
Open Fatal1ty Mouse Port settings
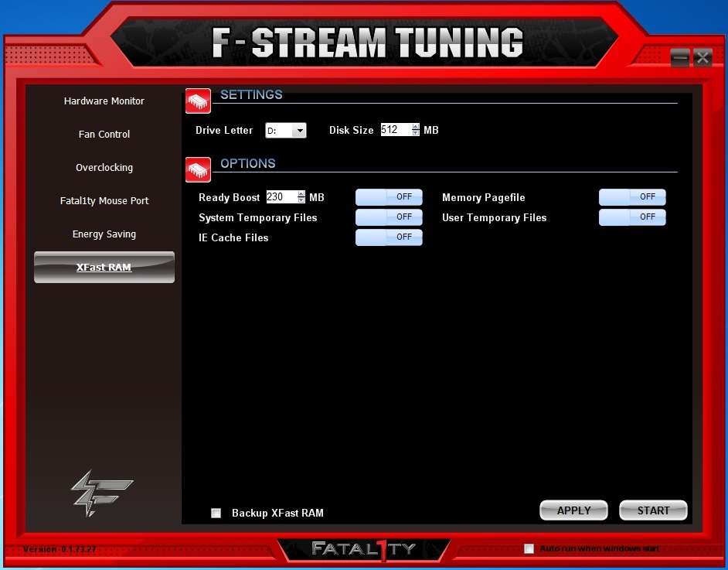pos(104,200)
